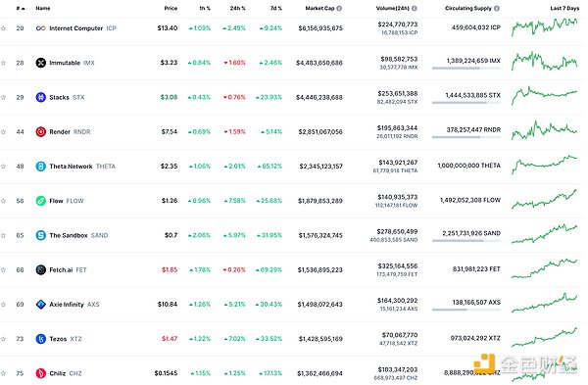The height and width of the screenshot is (385, 588).
Task: Toggle the watchlist star for Tezos
Action: pyautogui.click(x=3, y=339)
